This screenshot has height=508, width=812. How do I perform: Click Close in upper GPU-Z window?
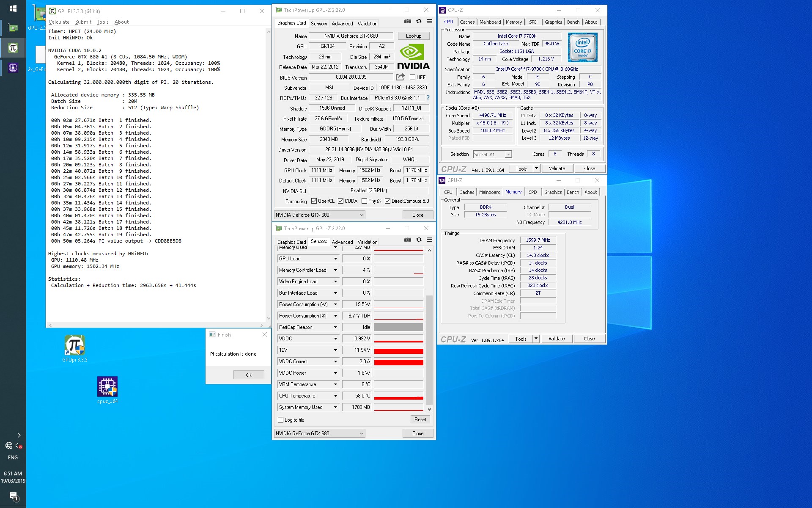pos(418,215)
